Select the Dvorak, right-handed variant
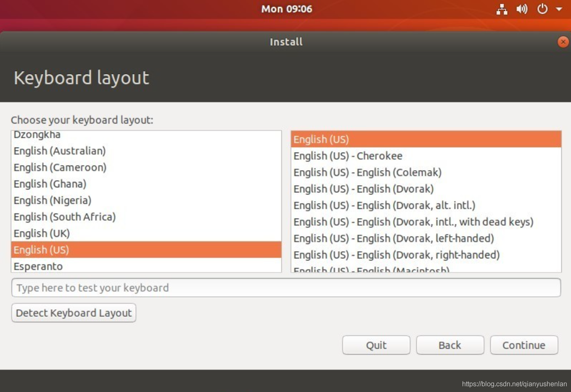 426,255
